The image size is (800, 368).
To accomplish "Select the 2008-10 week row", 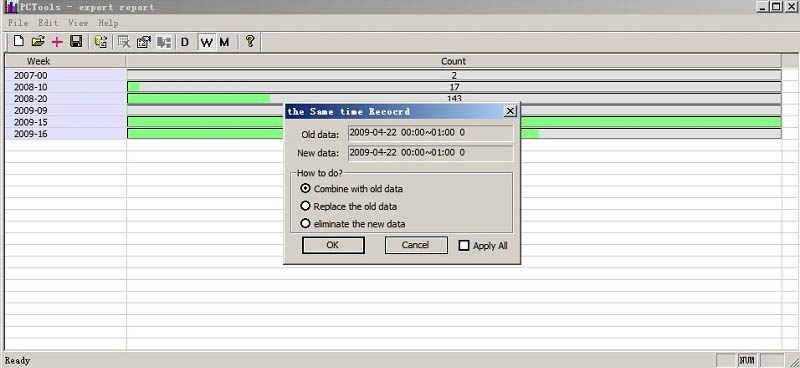I will (66, 87).
